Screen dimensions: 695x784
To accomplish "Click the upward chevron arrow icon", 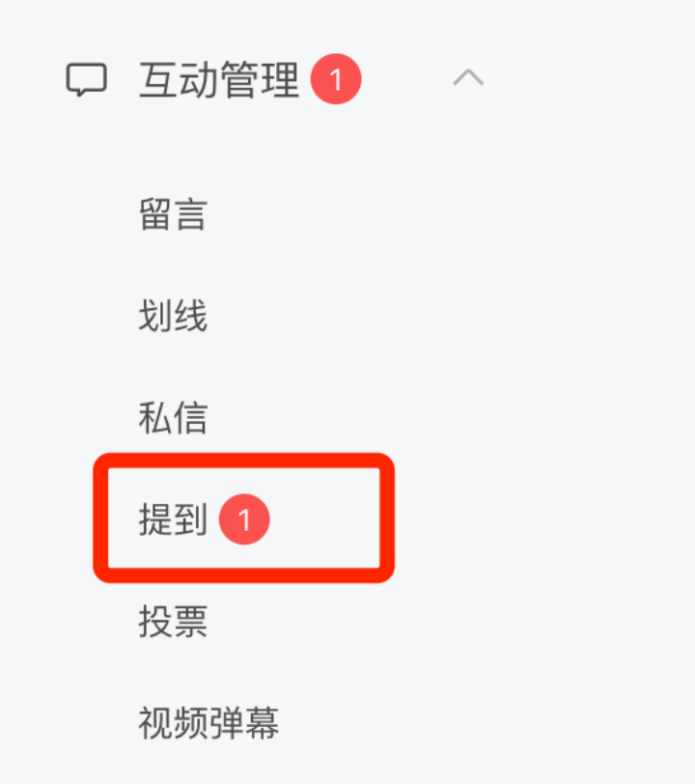I will [x=468, y=78].
